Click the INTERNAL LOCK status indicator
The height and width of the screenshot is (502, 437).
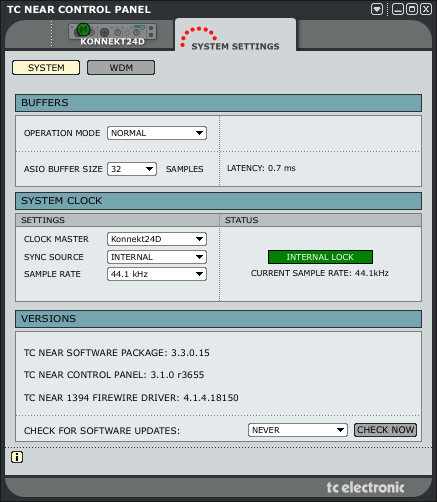[x=320, y=257]
